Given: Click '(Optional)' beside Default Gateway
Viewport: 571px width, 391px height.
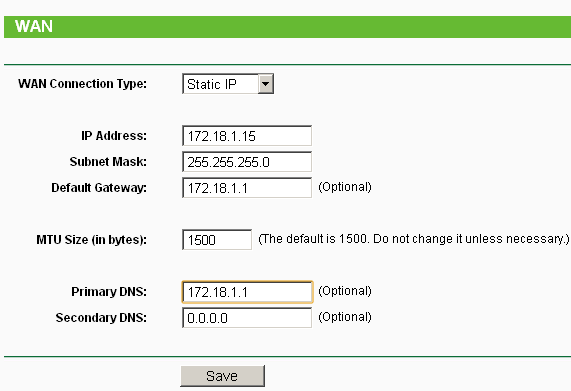Looking at the screenshot, I should (x=345, y=187).
